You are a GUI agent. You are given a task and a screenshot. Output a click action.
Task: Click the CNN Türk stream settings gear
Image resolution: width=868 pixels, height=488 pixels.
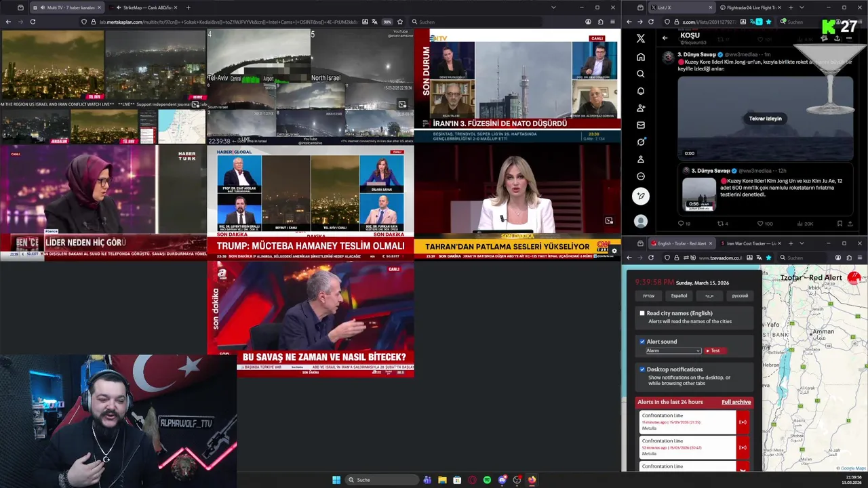[x=614, y=251]
